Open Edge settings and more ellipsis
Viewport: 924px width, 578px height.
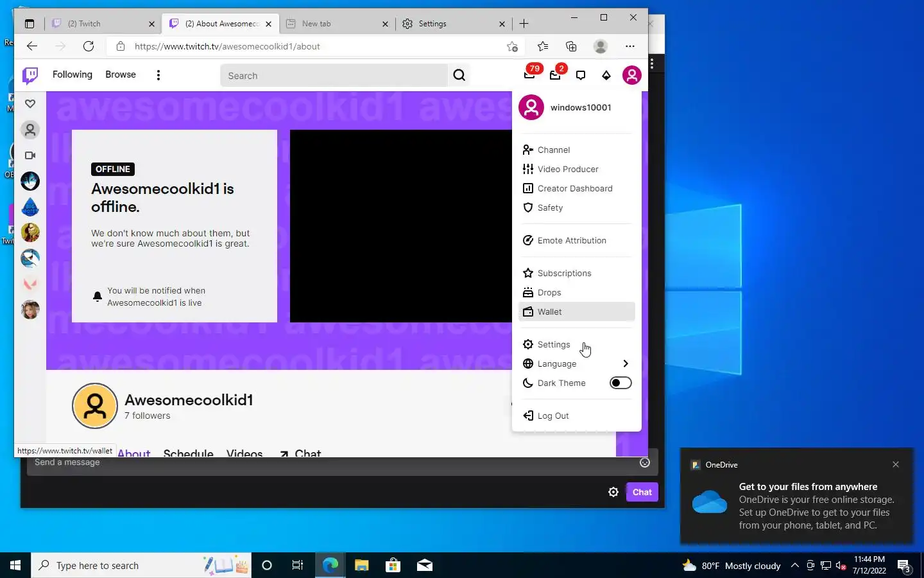pos(630,46)
